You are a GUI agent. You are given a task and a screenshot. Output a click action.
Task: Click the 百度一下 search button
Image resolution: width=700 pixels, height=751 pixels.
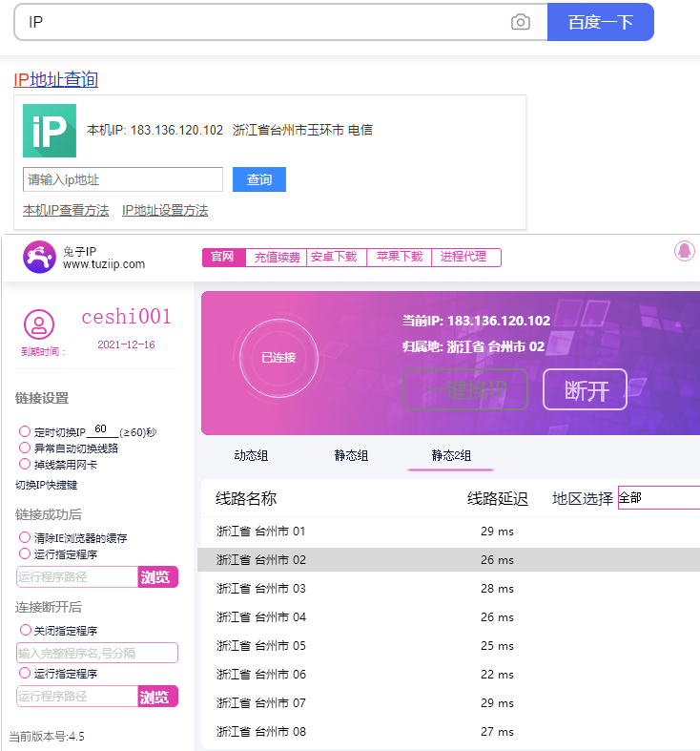coord(601,22)
